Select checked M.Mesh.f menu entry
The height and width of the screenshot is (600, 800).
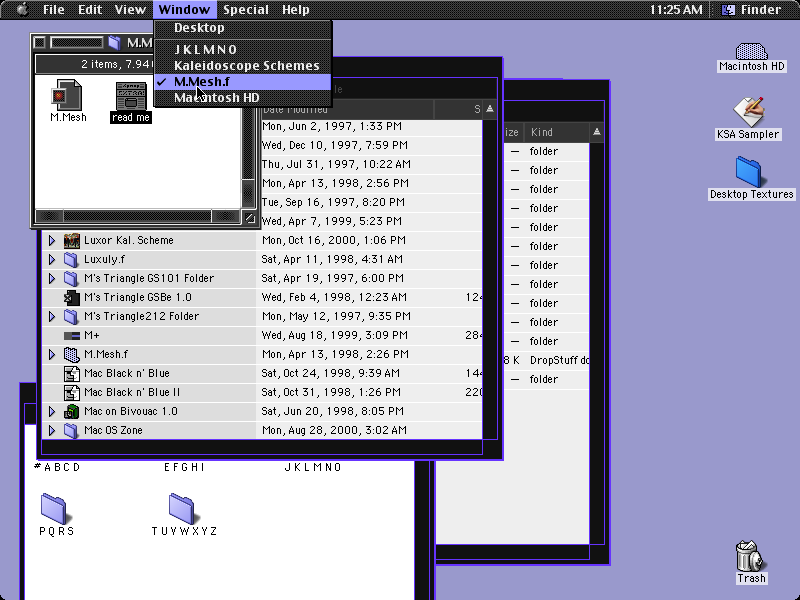(243, 82)
